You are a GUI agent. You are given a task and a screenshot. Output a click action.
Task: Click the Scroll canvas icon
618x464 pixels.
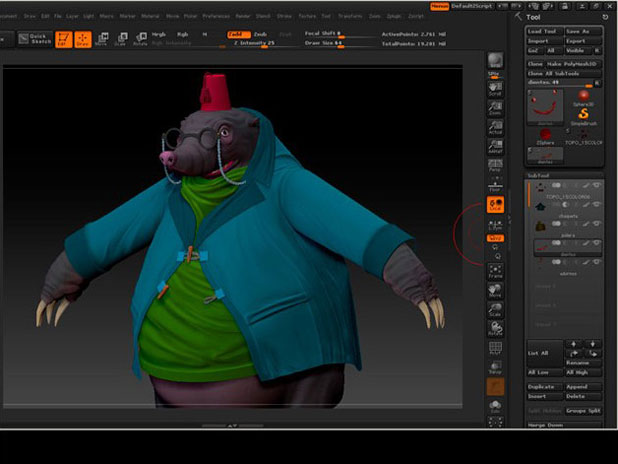click(494, 87)
